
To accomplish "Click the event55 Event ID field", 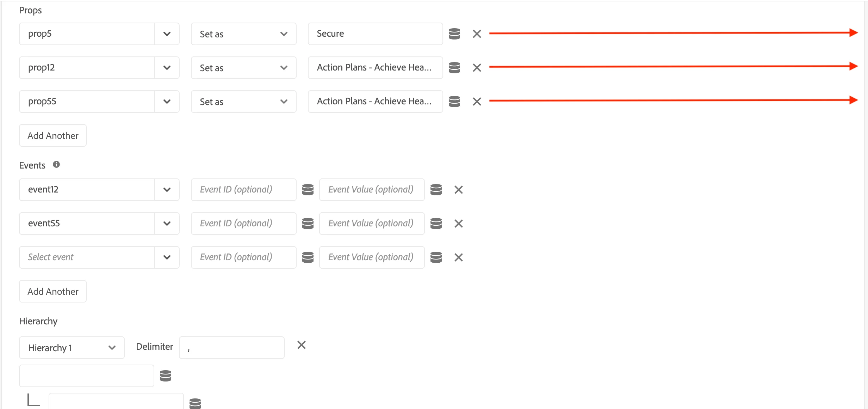I will pyautogui.click(x=243, y=224).
